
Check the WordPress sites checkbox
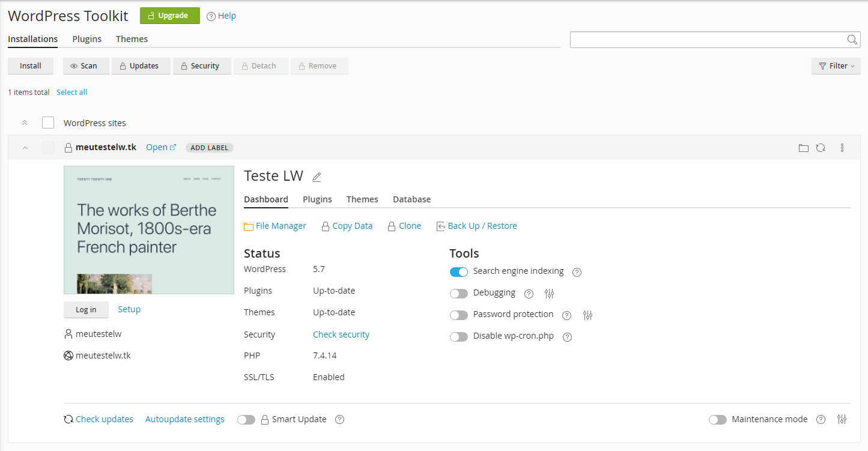[48, 123]
